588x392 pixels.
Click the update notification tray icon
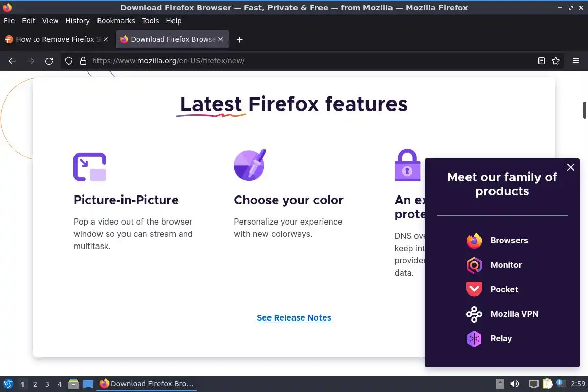point(560,383)
